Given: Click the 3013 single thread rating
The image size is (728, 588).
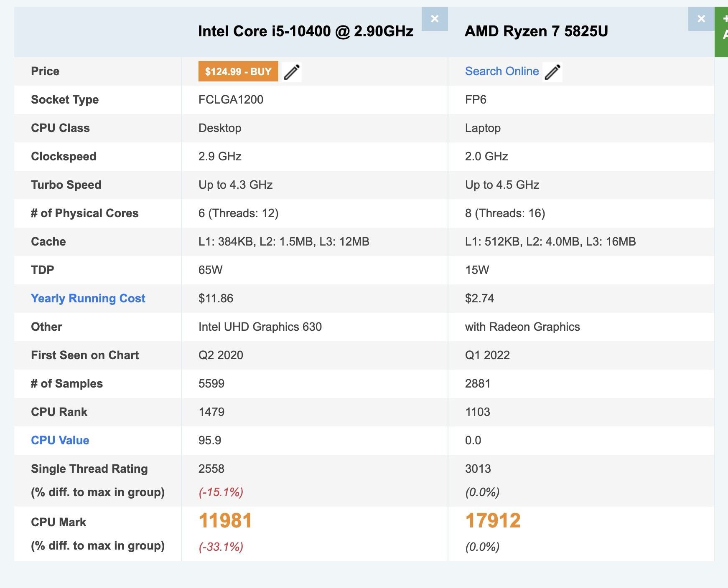Looking at the screenshot, I should tap(478, 469).
